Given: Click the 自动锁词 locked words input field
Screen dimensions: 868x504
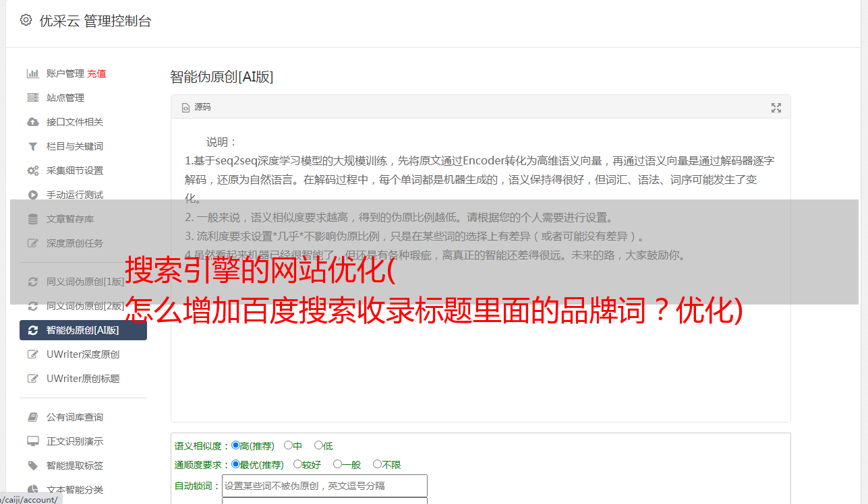Looking at the screenshot, I should tap(324, 486).
